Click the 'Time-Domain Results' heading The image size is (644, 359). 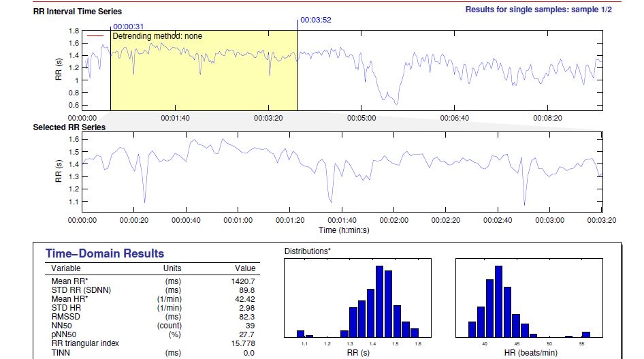click(x=105, y=253)
